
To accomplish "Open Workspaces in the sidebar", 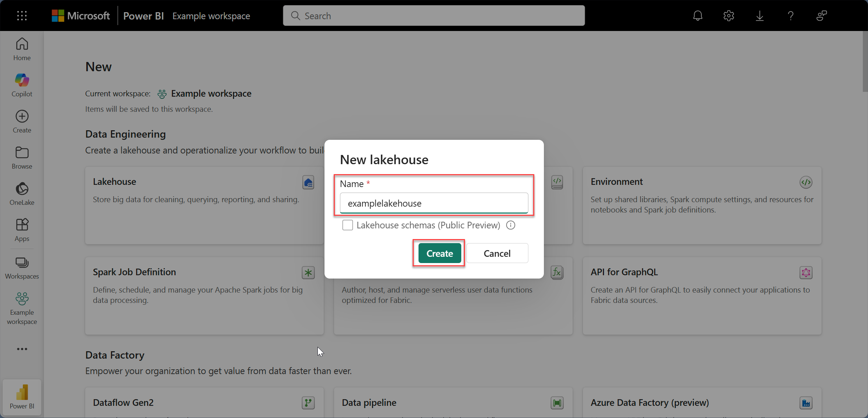I will [x=22, y=268].
